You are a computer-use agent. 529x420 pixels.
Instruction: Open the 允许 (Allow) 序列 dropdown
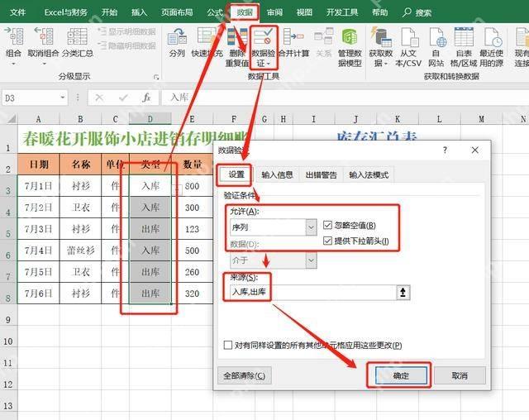[311, 227]
